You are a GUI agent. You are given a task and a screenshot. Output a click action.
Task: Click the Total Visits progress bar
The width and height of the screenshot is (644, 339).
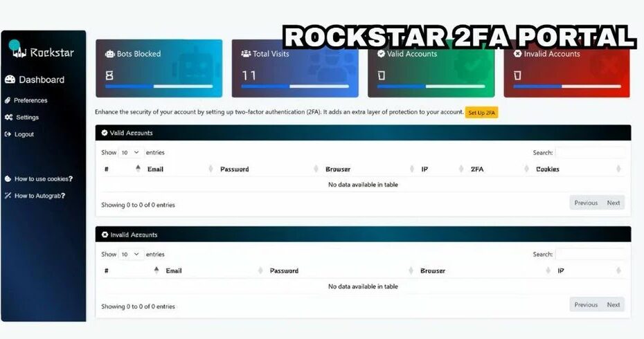[295, 86]
